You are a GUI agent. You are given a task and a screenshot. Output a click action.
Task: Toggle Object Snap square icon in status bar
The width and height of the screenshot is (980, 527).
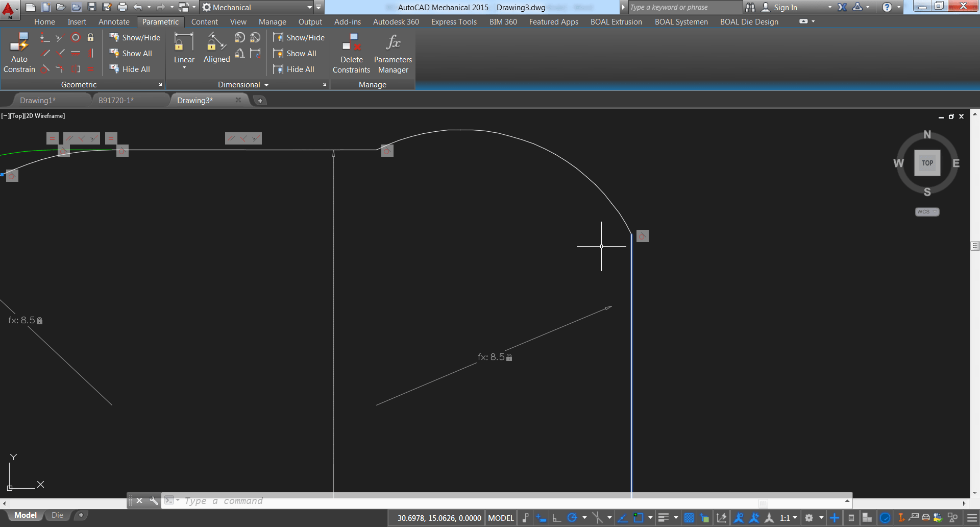pos(639,518)
